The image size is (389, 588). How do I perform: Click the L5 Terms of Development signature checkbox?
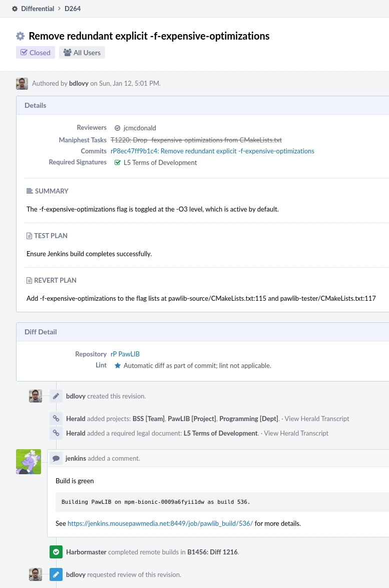118,162
